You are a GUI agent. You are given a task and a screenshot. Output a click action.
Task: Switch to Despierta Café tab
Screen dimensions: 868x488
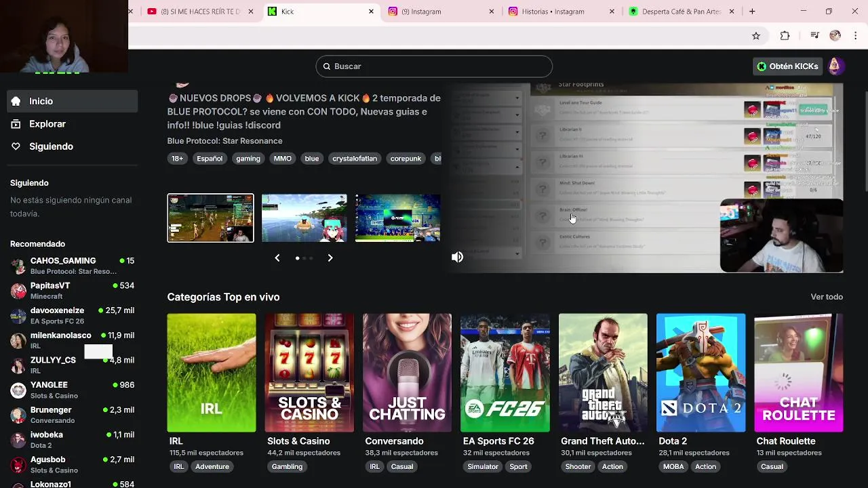(682, 12)
